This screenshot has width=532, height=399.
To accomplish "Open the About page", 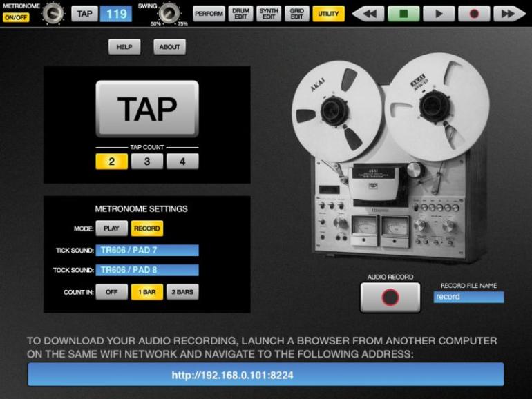I will [170, 47].
